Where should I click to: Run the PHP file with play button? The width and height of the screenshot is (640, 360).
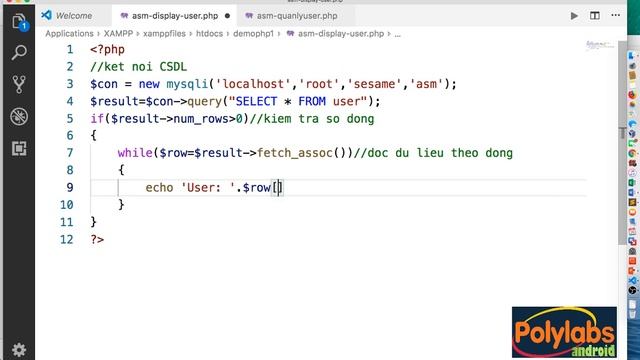[574, 16]
